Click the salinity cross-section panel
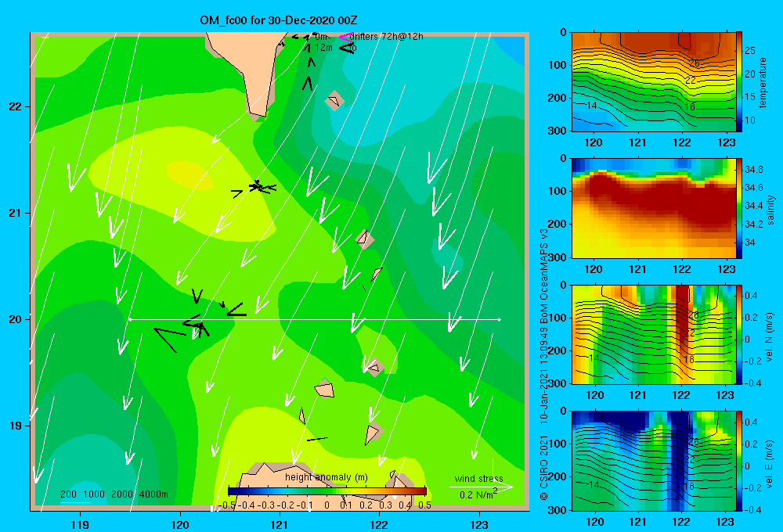The width and height of the screenshot is (783, 532). click(x=654, y=208)
